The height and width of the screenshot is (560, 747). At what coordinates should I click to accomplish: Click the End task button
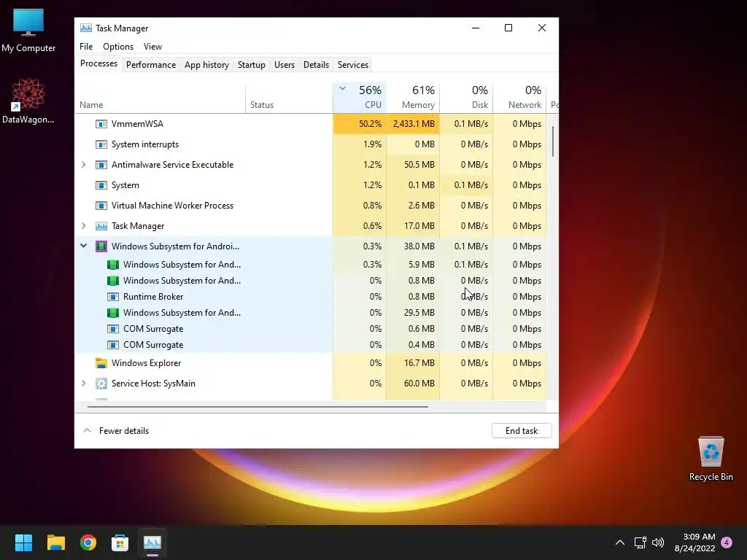click(522, 431)
